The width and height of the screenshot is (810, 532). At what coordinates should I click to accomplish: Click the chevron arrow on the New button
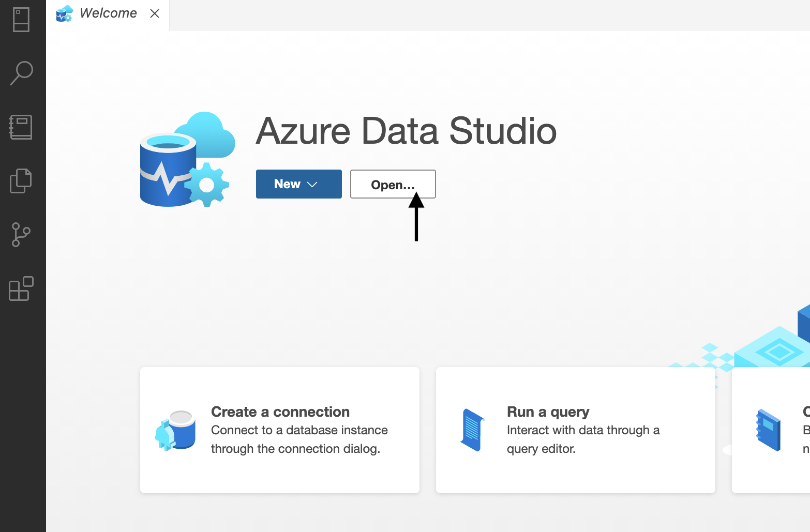click(x=312, y=185)
